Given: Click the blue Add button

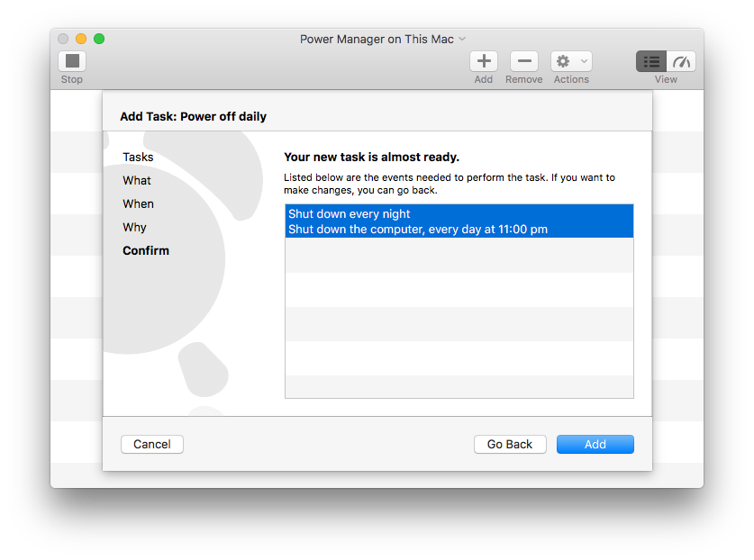Looking at the screenshot, I should tap(595, 444).
